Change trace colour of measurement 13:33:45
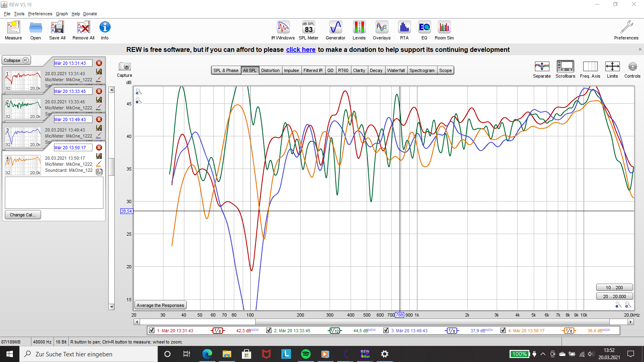644x362 pixels. coord(99,108)
